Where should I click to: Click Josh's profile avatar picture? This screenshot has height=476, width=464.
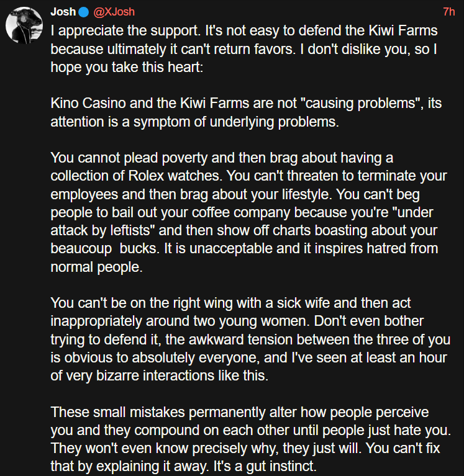24,26
